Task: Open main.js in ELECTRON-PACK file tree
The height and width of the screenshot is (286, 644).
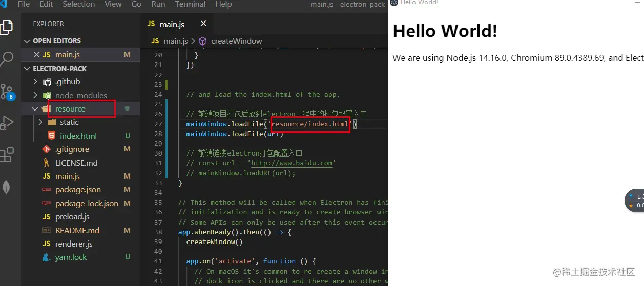Action: 68,177
